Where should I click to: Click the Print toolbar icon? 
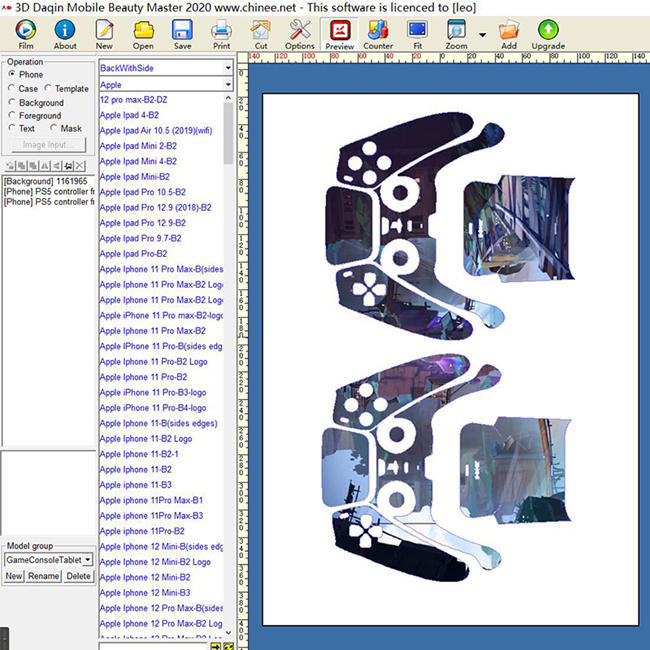221,33
